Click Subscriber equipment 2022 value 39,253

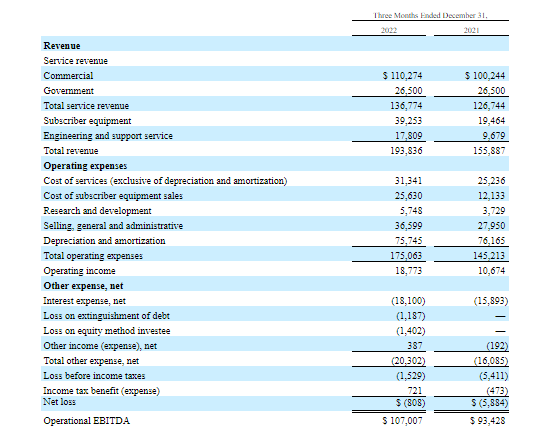coord(408,121)
